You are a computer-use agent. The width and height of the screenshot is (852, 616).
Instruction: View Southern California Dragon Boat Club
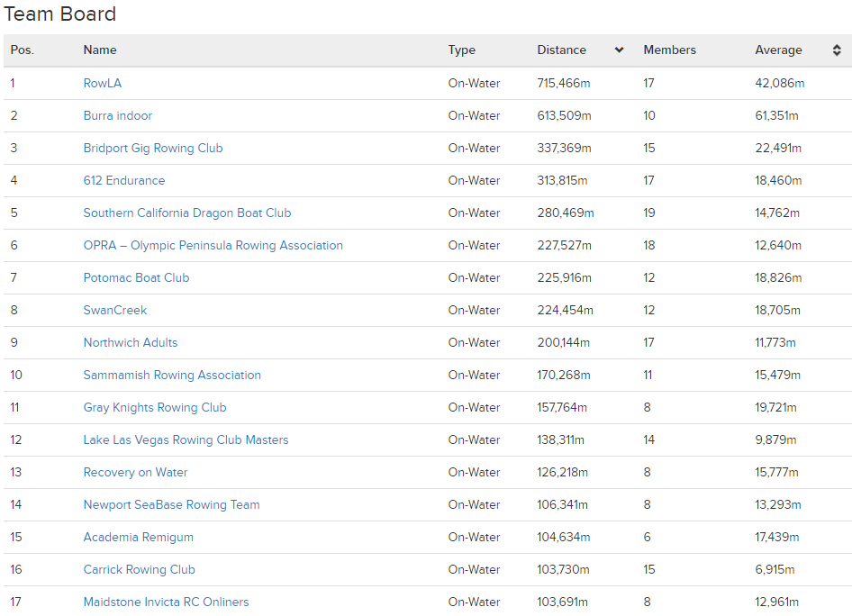tap(187, 213)
